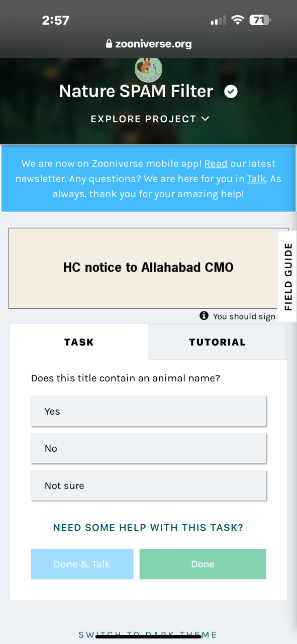
Task: Tap the Wi-Fi status icon
Action: (x=238, y=20)
